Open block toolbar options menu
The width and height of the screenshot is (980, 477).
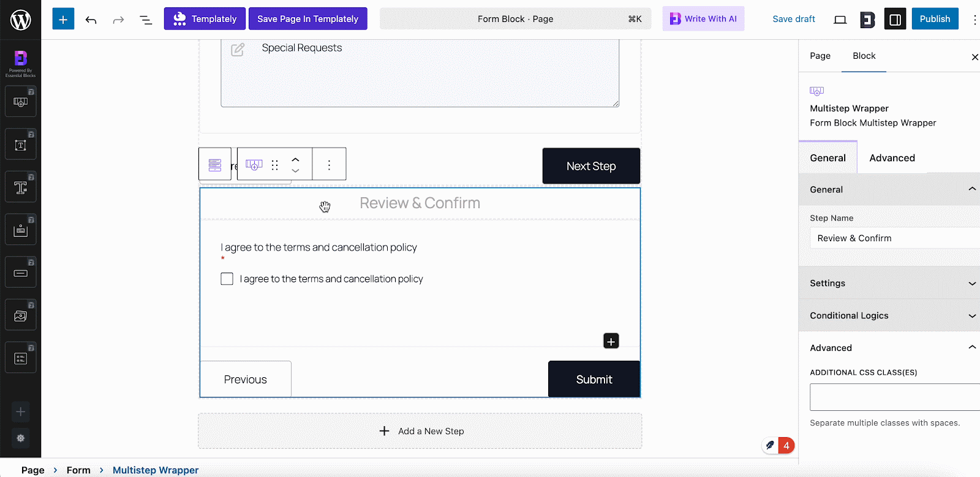(x=329, y=165)
